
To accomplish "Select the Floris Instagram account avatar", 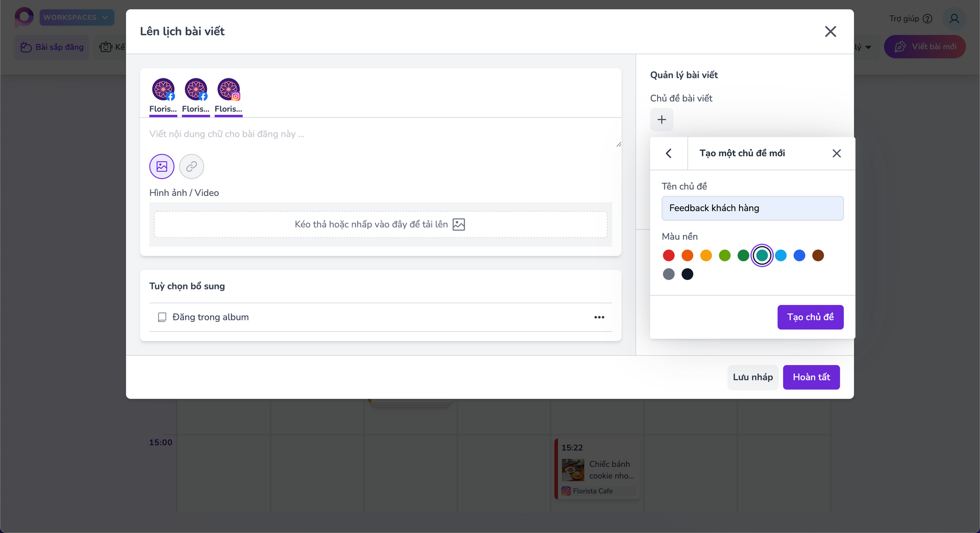I will coord(229,90).
